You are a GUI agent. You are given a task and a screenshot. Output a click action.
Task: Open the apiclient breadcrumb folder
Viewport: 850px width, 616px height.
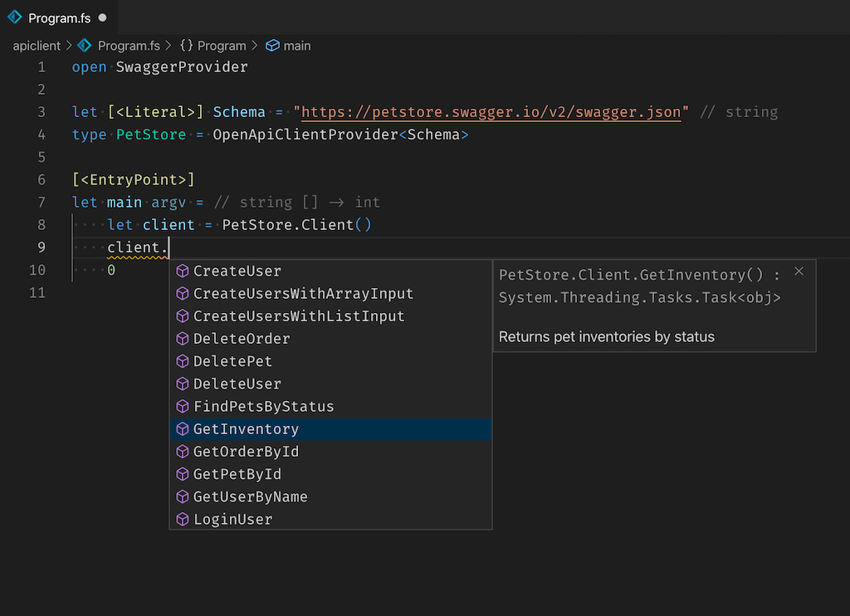pyautogui.click(x=37, y=46)
